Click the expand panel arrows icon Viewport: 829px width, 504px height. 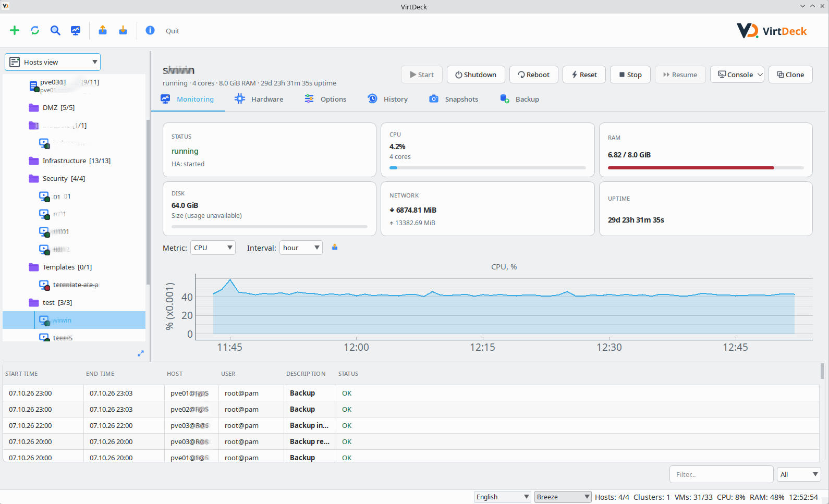pyautogui.click(x=141, y=353)
